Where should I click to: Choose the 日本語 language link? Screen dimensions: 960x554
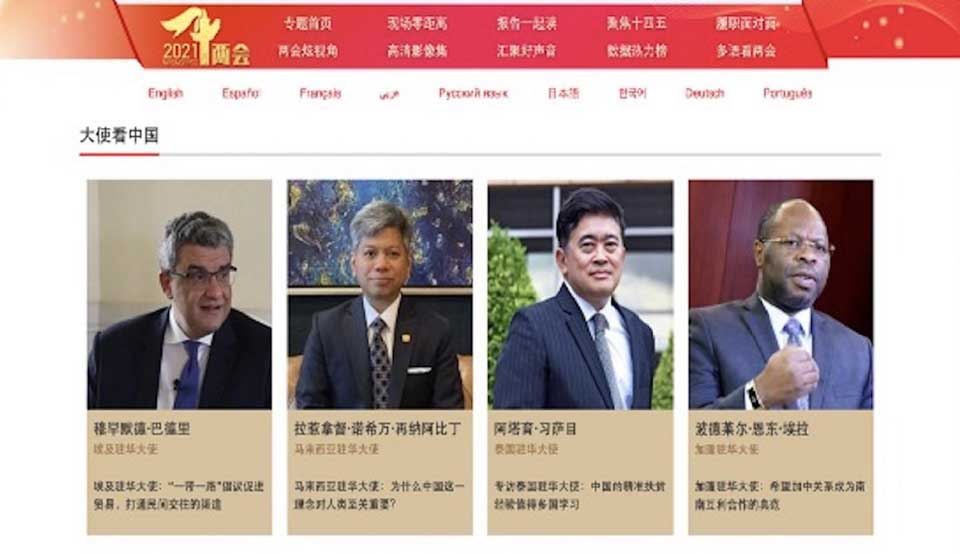(563, 94)
